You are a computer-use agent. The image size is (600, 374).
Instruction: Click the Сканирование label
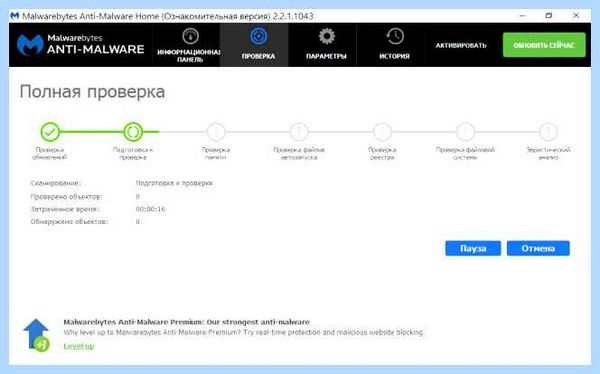coord(56,183)
